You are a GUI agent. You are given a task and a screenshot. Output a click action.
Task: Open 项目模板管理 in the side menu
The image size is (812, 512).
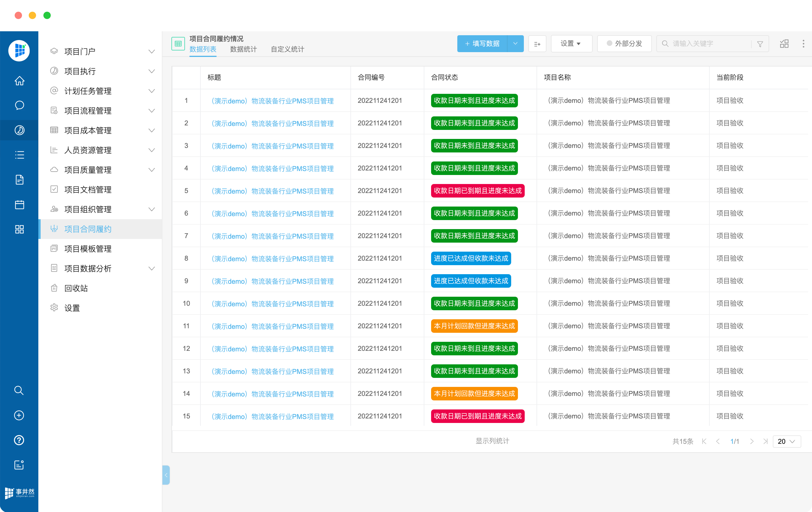click(88, 249)
